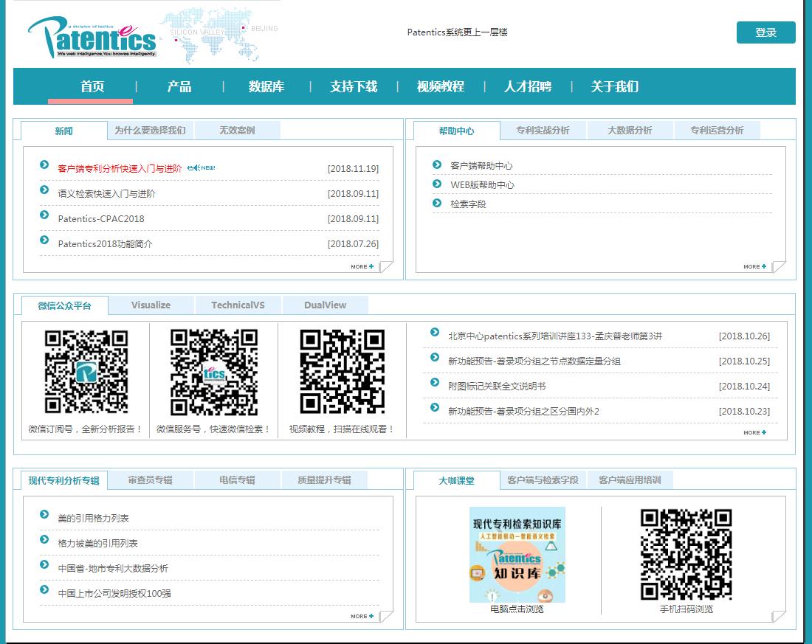Open the 产品 navigation menu item
This screenshot has height=644, width=812.
coord(179,86)
